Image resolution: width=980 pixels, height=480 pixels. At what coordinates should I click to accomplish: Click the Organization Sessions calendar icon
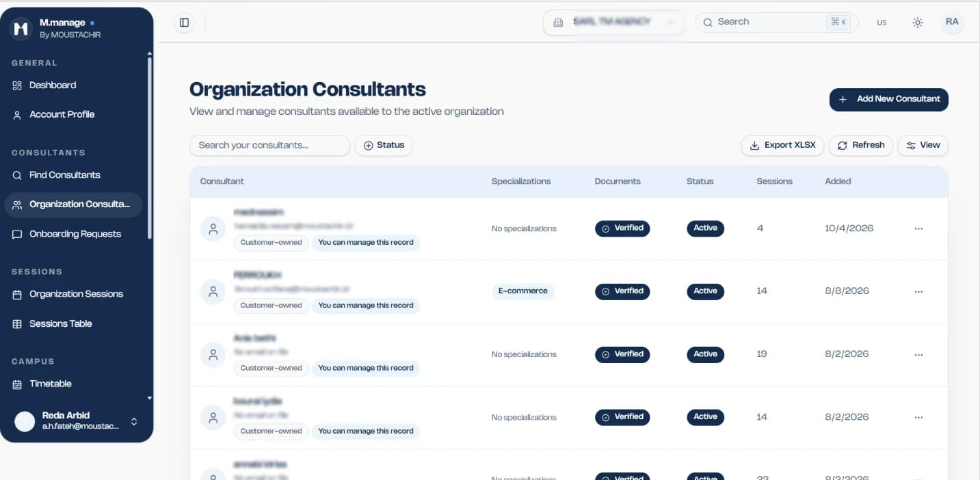(x=17, y=294)
